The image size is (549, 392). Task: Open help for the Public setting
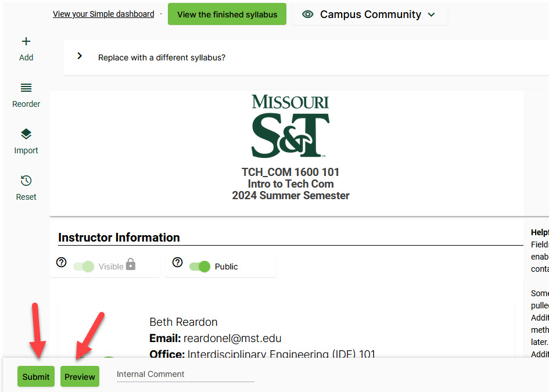pyautogui.click(x=178, y=262)
